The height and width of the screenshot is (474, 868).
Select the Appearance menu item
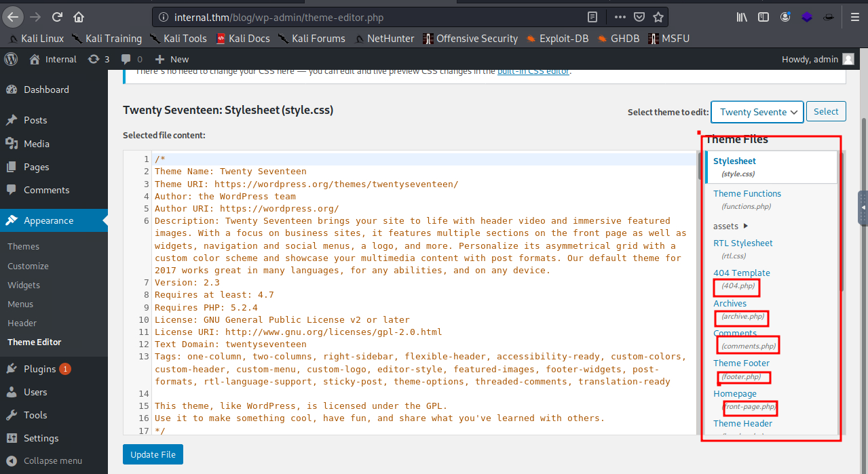54,220
